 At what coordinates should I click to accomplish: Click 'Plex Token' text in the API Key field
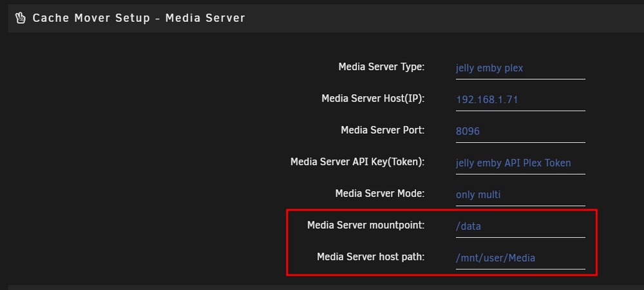pyautogui.click(x=547, y=163)
